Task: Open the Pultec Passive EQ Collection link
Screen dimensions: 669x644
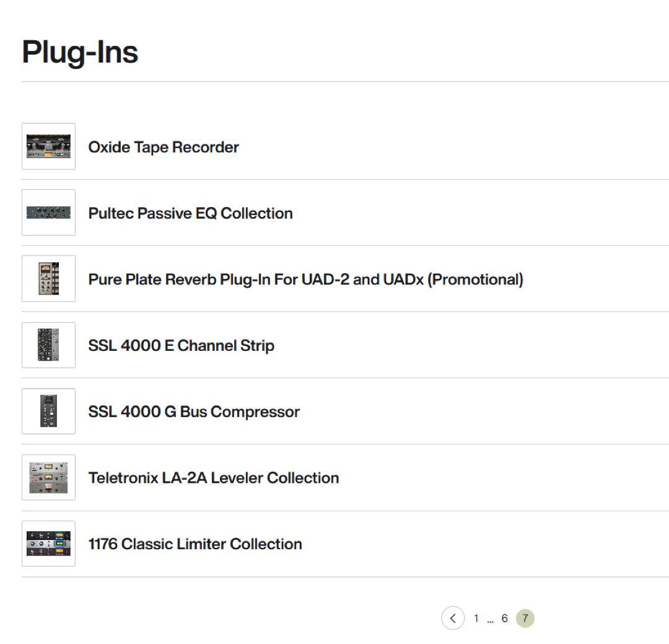Action: tap(190, 213)
